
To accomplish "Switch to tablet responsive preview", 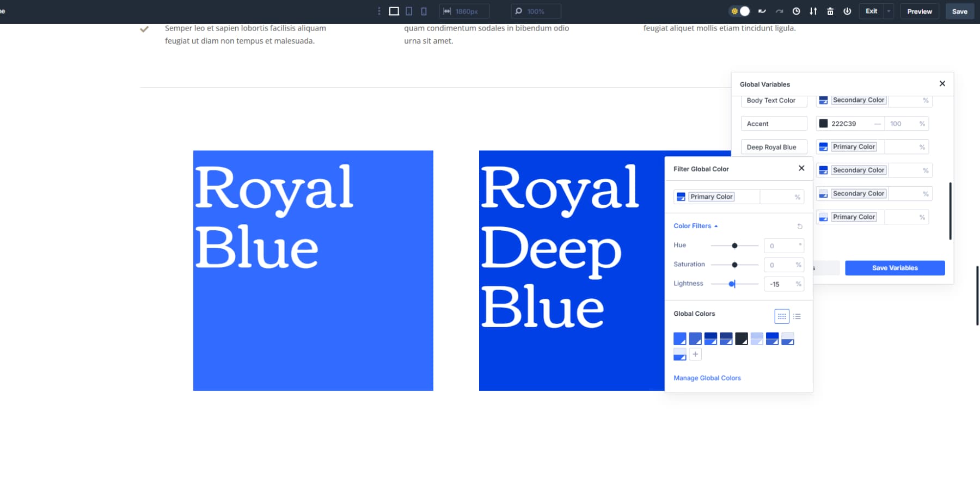I will [409, 11].
